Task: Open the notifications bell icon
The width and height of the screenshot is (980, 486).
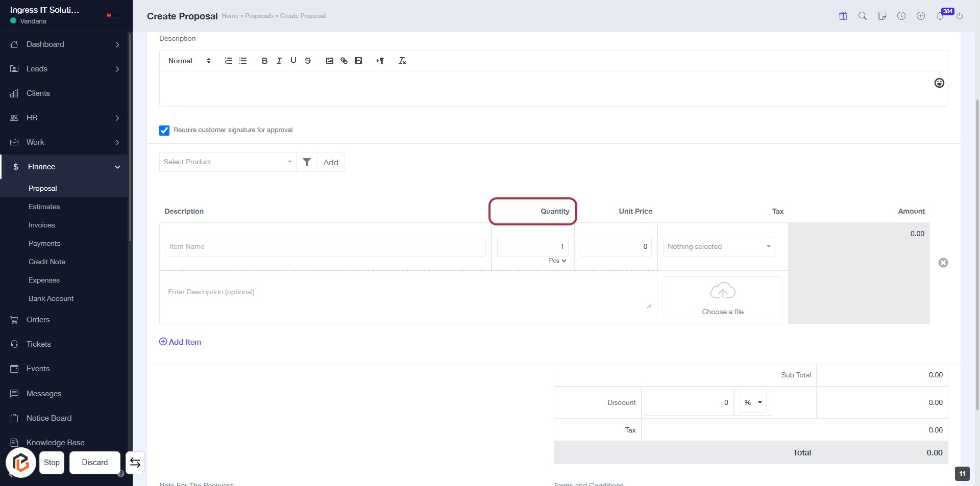Action: tap(940, 16)
